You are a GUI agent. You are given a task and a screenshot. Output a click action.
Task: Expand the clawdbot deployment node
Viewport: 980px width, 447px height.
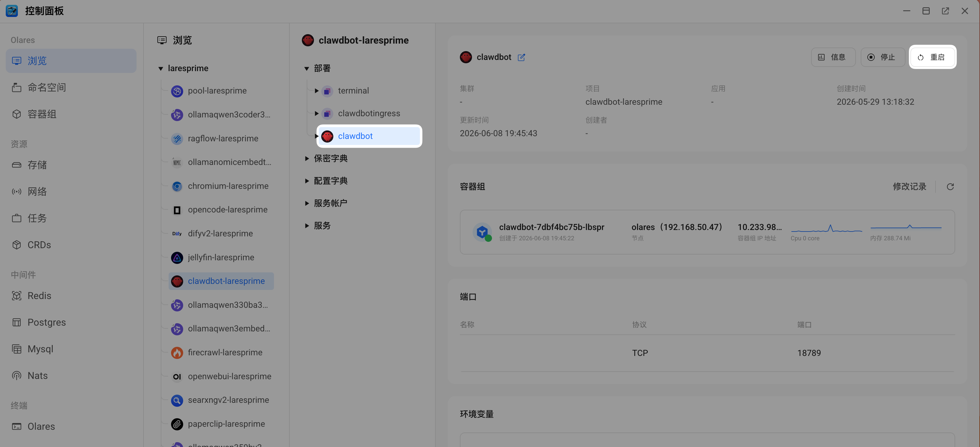316,136
